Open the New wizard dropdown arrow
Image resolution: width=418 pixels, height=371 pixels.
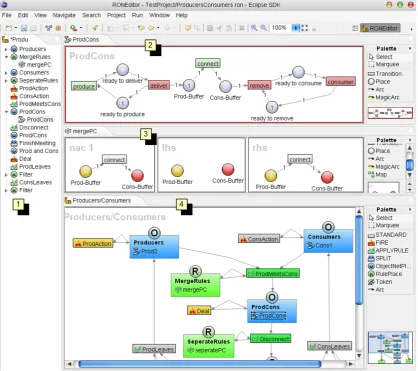tap(15, 28)
